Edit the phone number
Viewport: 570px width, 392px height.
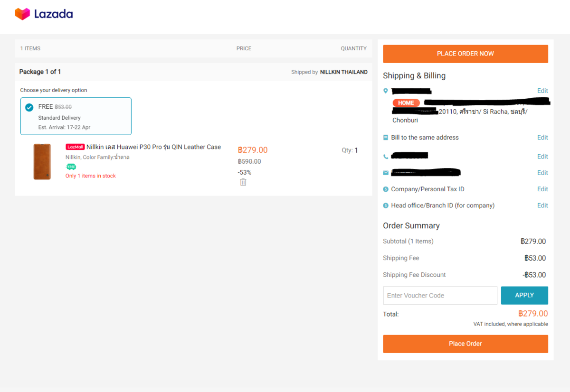point(542,157)
